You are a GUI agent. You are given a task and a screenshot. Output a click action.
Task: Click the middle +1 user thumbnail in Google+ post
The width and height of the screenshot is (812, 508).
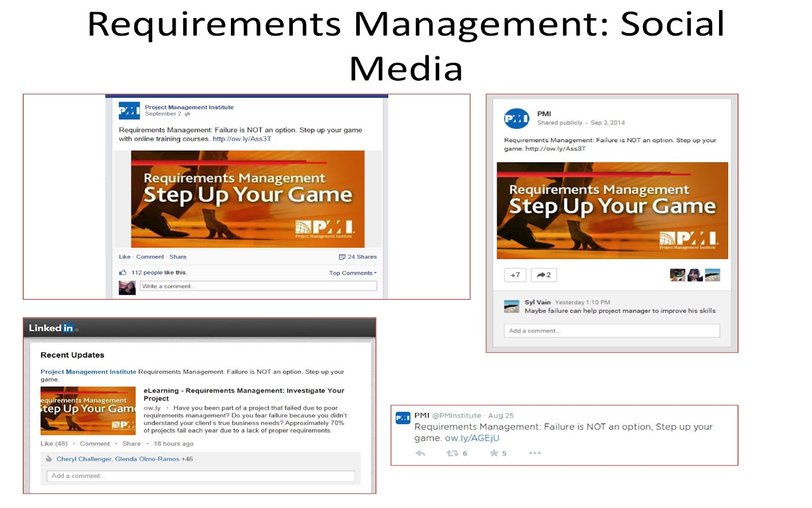(695, 275)
